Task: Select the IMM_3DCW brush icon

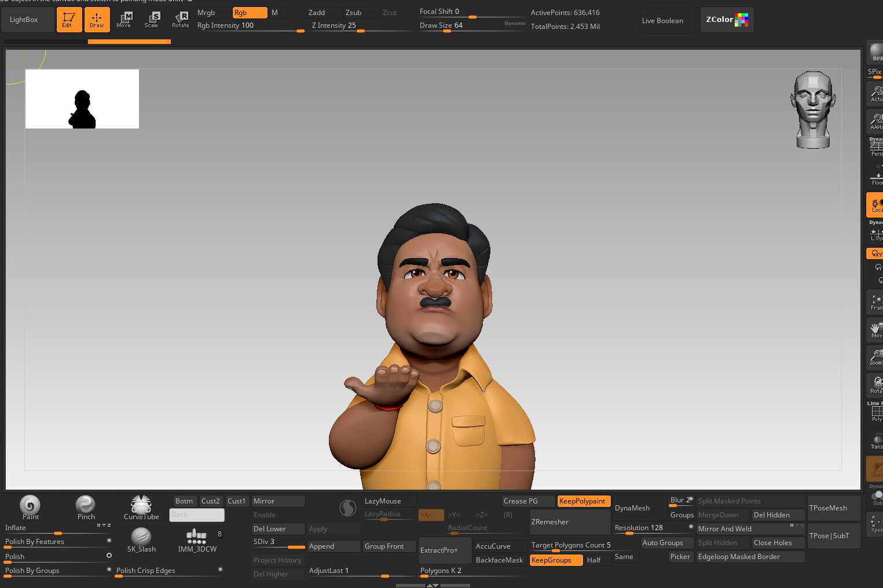Action: (197, 540)
